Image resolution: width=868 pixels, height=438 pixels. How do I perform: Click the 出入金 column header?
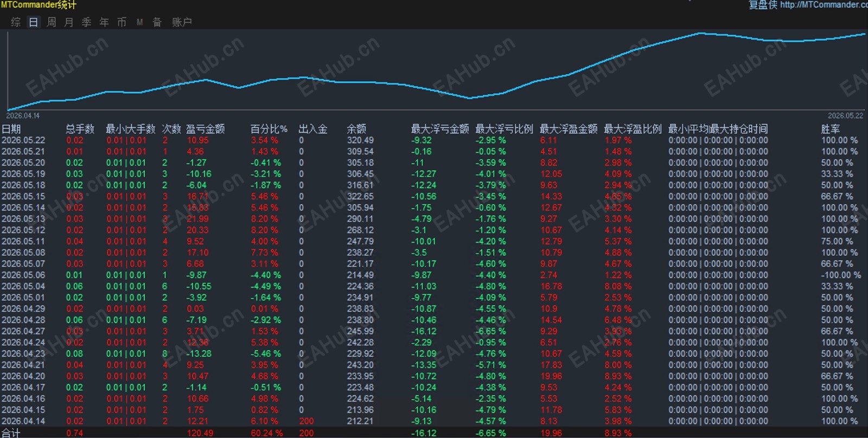[x=313, y=129]
